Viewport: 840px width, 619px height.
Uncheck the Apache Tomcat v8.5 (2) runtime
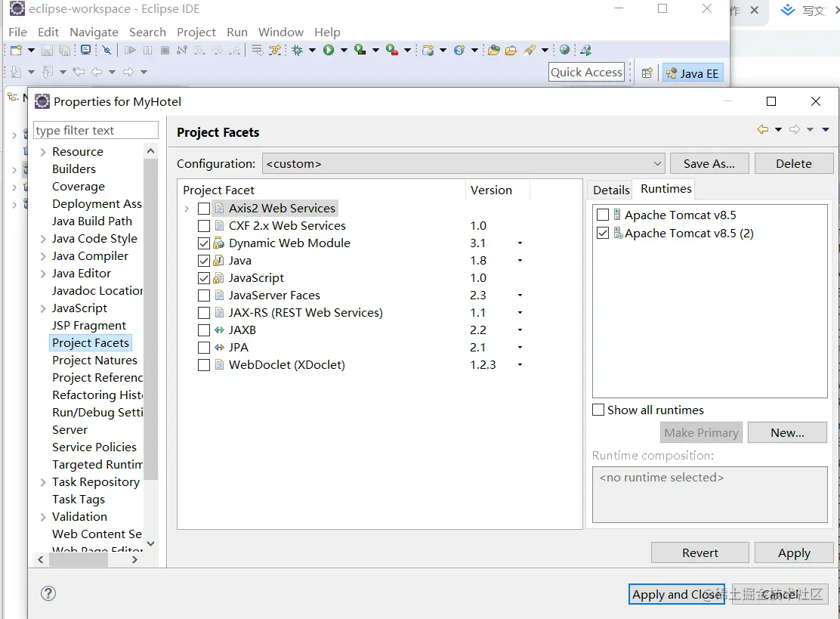pos(603,233)
